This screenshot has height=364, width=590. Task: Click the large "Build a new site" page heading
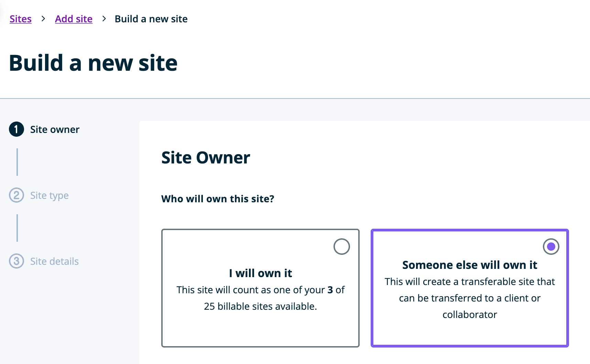[x=93, y=63]
